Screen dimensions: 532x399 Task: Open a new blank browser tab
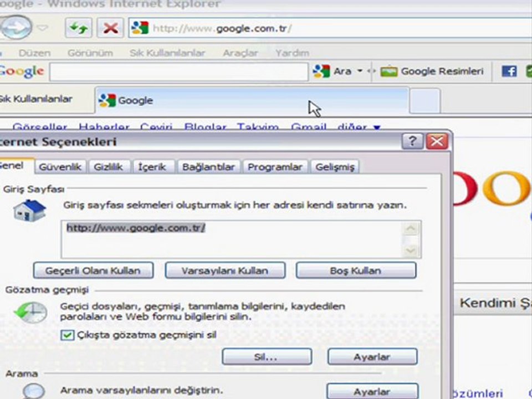pos(425,101)
